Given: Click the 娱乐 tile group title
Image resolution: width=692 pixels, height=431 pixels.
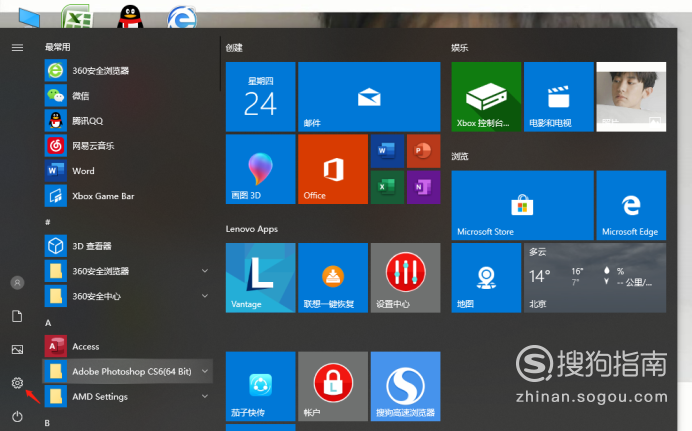Looking at the screenshot, I should click(459, 48).
